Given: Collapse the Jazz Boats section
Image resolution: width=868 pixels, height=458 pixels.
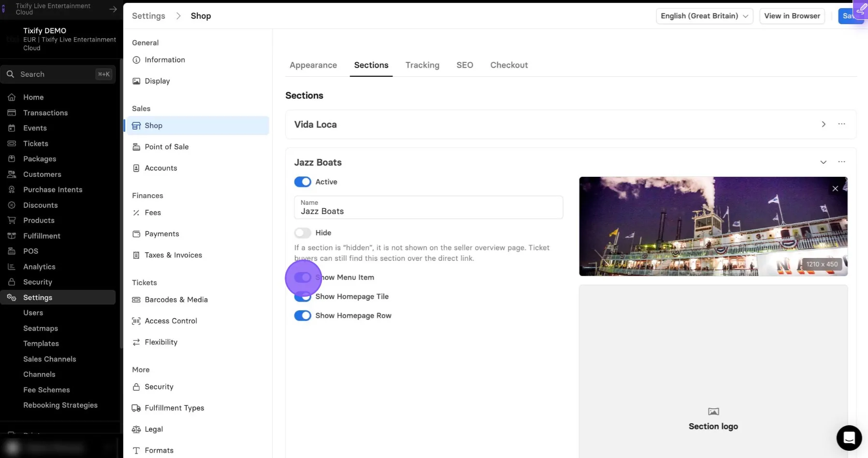Looking at the screenshot, I should coord(824,162).
